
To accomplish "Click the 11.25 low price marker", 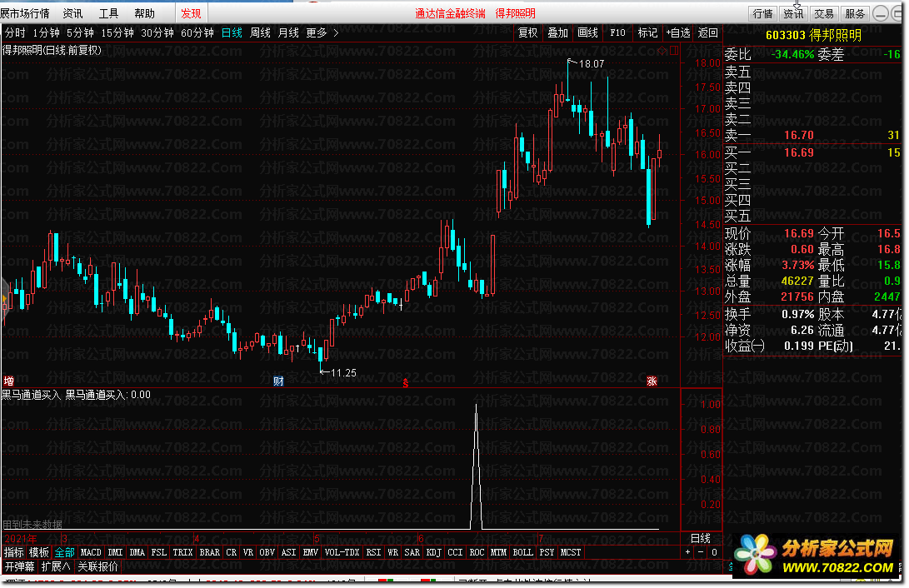I will (343, 372).
